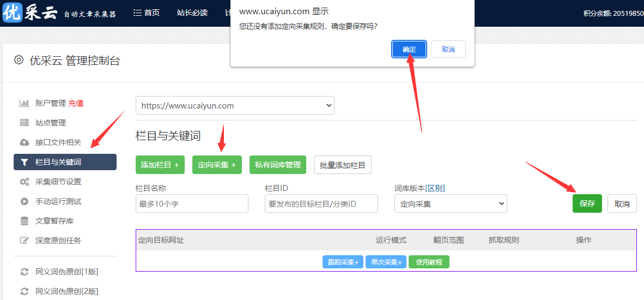The height and width of the screenshot is (300, 644).
Task: Click the cloud upload icon for 接口文件相关
Action: click(x=25, y=142)
